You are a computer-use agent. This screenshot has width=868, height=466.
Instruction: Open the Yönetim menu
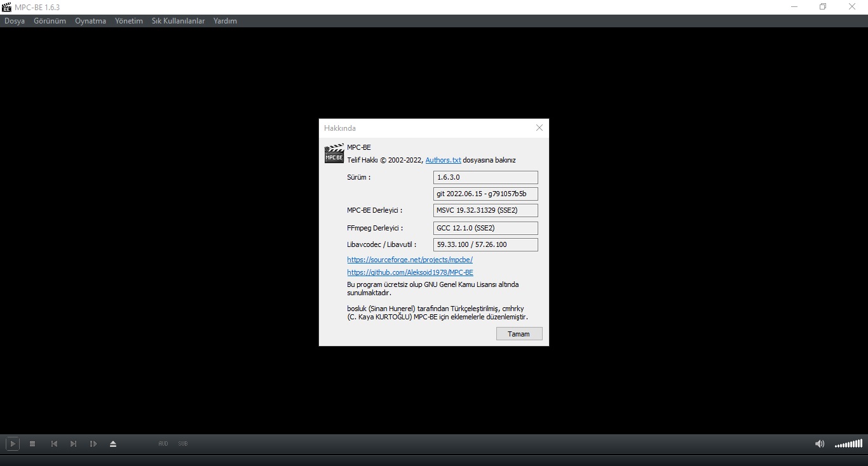tap(129, 21)
